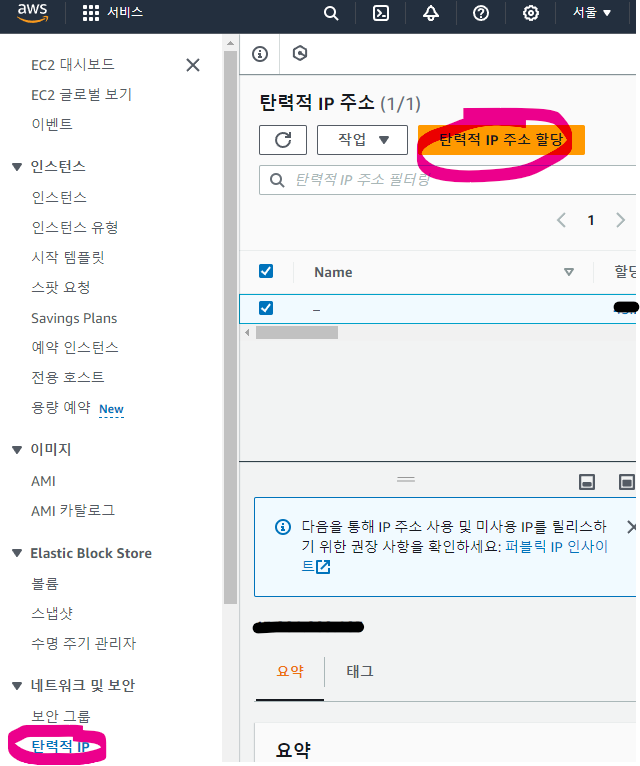Open the 서비스 services grid menu
Viewport: 640px width, 766px height.
(x=112, y=13)
